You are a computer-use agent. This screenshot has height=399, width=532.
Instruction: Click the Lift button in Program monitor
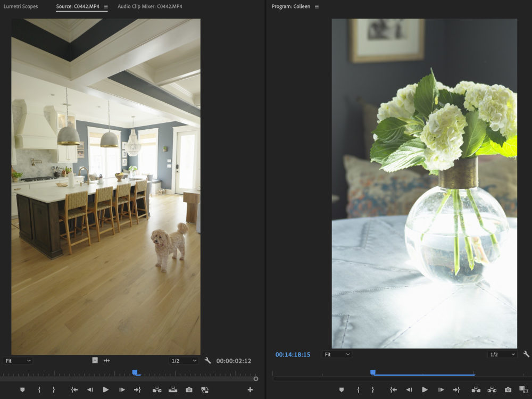tap(476, 390)
